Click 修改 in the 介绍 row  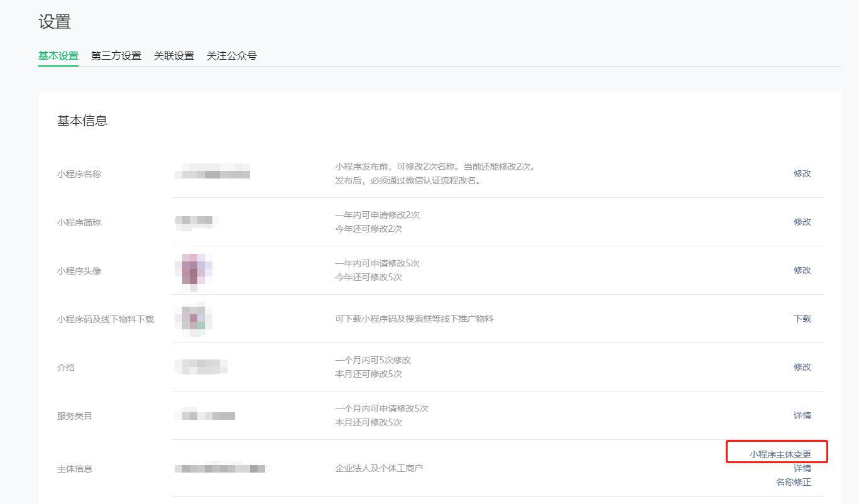coord(802,367)
